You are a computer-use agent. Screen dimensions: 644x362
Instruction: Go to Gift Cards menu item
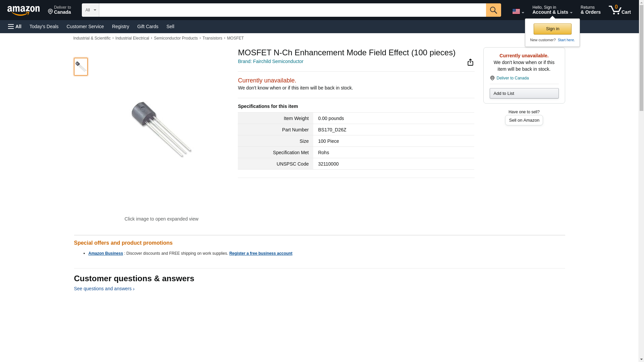(x=148, y=26)
